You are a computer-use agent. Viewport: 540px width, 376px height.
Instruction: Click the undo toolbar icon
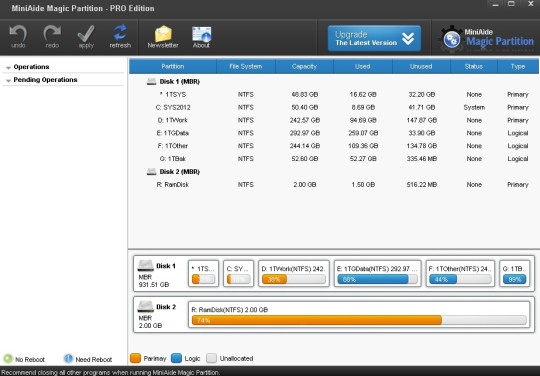(x=18, y=36)
